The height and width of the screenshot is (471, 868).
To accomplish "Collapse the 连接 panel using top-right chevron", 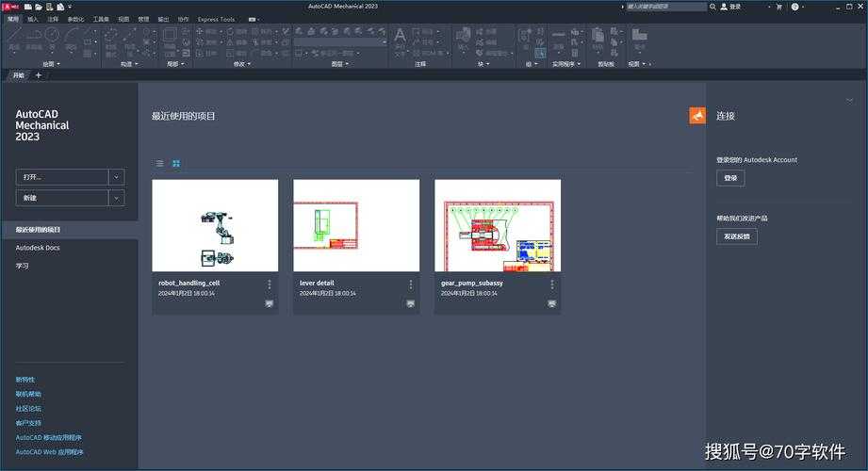I will (849, 100).
